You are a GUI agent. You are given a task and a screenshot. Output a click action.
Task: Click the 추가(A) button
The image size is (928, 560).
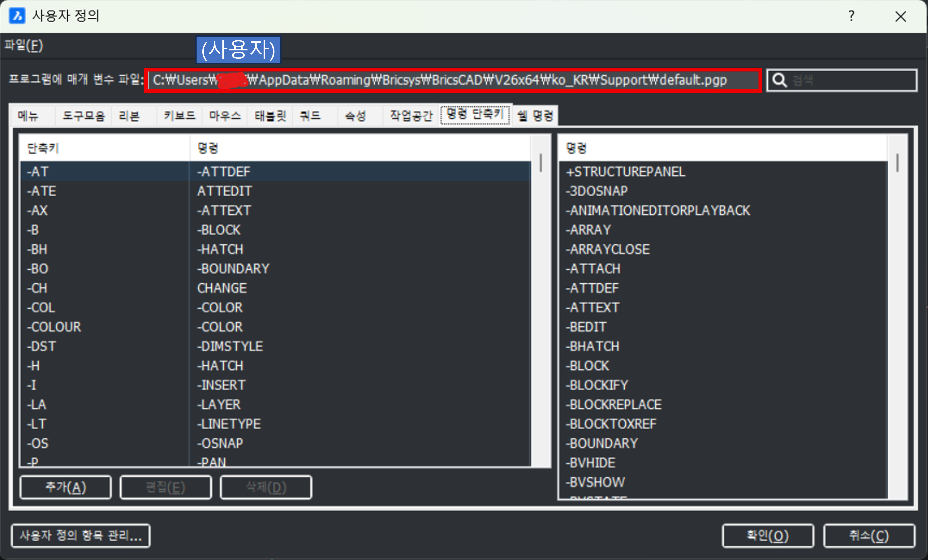(x=65, y=487)
